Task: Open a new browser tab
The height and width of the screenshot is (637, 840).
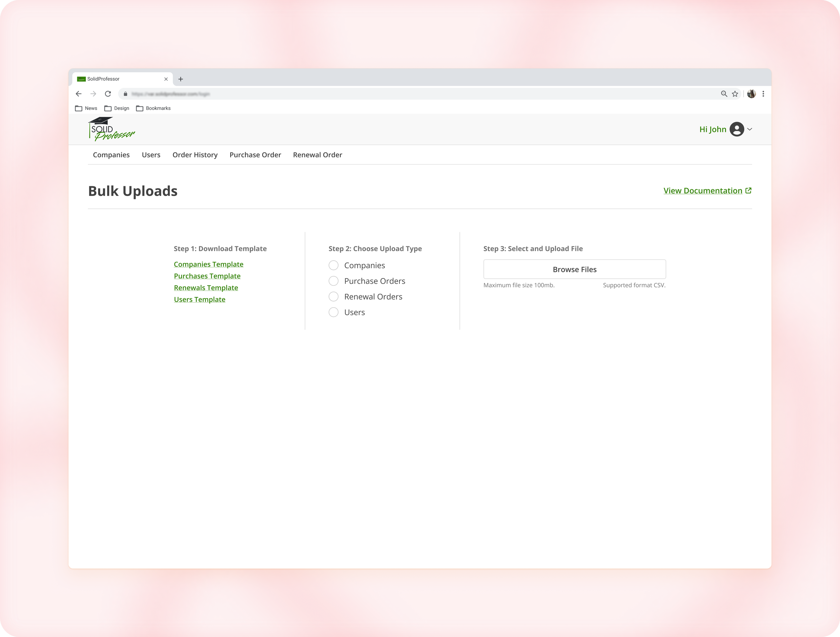Action: coord(181,79)
